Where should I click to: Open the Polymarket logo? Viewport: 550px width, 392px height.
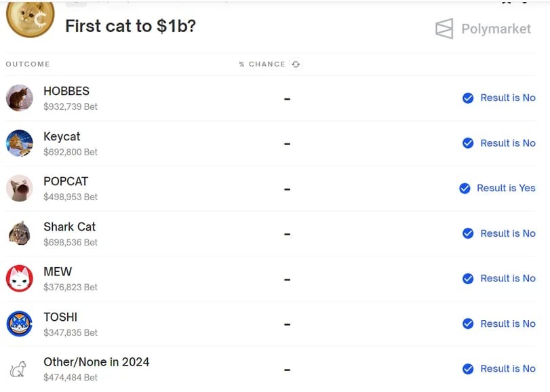point(483,28)
